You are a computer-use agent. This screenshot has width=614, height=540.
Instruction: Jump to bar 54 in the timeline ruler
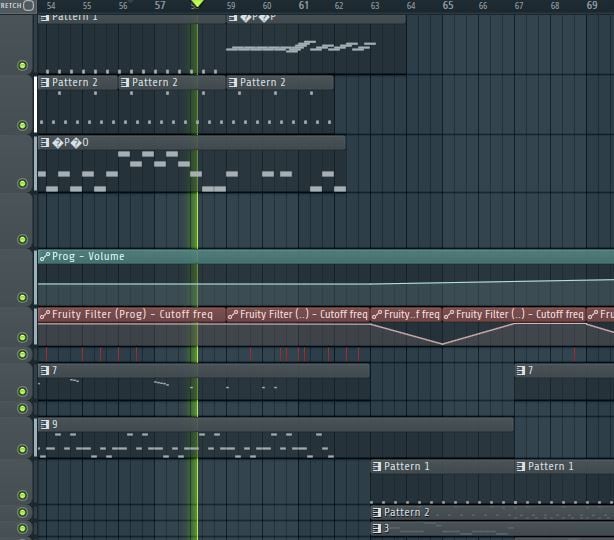click(51, 6)
